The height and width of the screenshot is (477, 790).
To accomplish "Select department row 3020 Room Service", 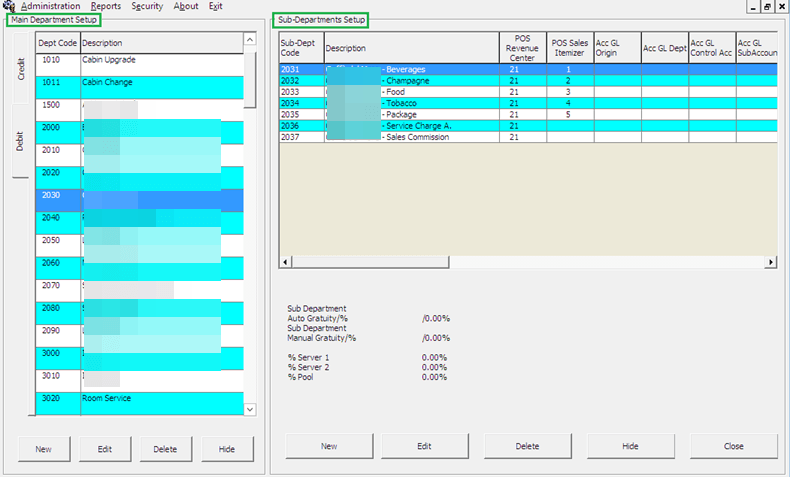I will click(x=140, y=403).
